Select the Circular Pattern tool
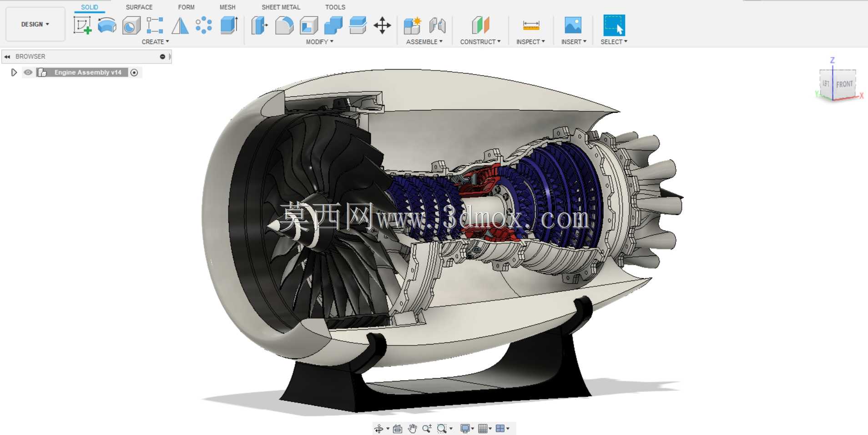The width and height of the screenshot is (868, 435). coord(204,25)
